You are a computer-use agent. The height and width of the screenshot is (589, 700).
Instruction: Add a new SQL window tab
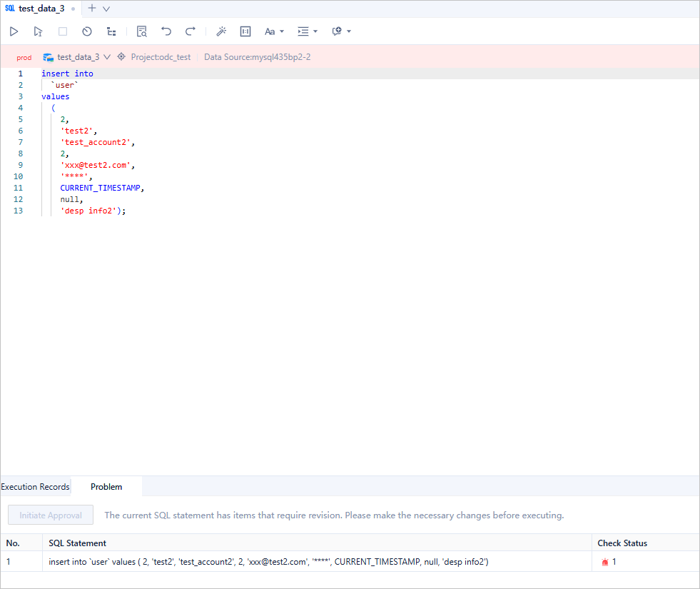(x=91, y=9)
